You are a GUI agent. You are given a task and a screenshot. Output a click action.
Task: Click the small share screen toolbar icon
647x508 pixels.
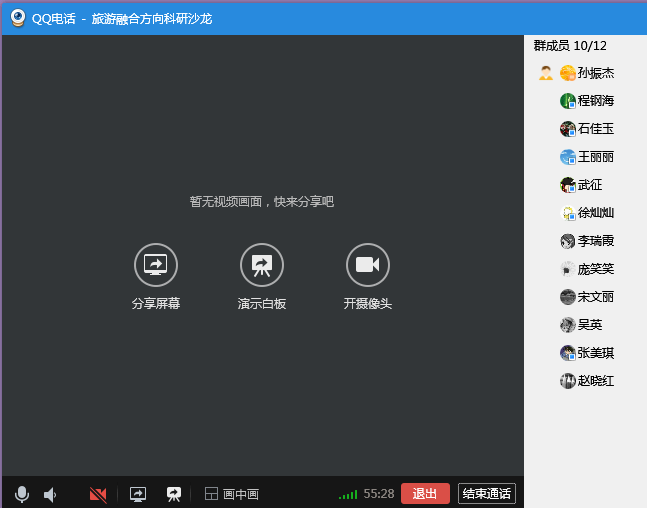click(138, 494)
